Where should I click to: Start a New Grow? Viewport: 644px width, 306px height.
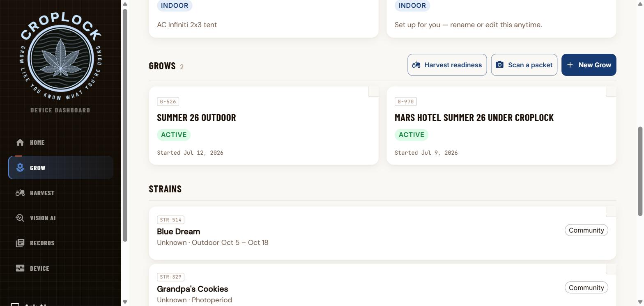pos(589,65)
